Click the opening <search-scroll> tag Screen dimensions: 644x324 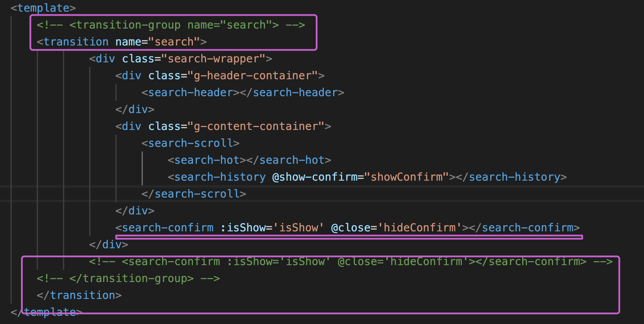click(191, 143)
